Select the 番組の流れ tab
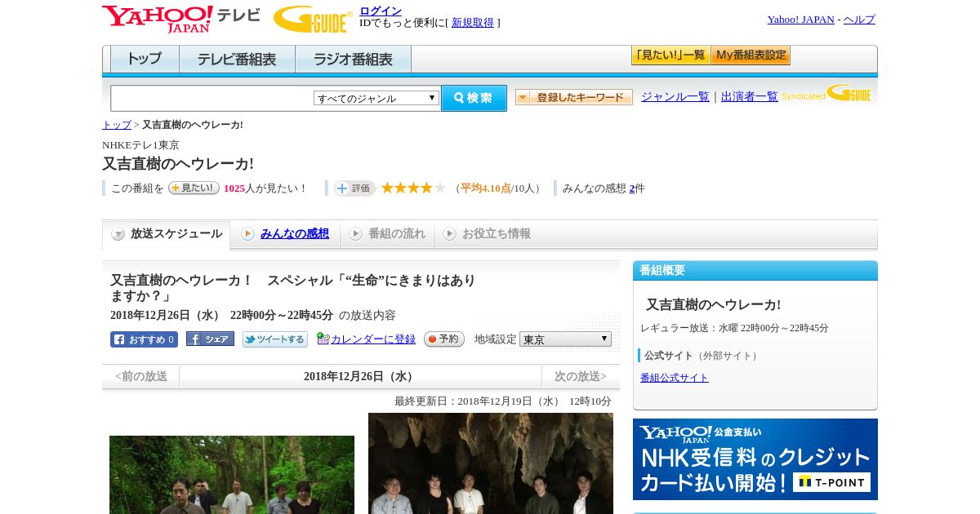Image resolution: width=980 pixels, height=514 pixels. tap(387, 234)
